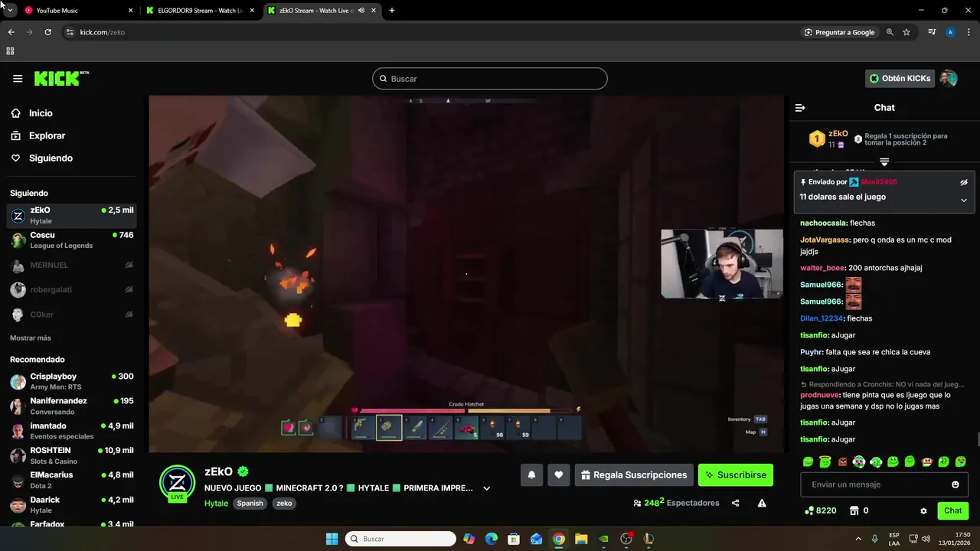Open the emoji picker in chat input
Viewport: 980px width, 551px height.
coord(955,484)
